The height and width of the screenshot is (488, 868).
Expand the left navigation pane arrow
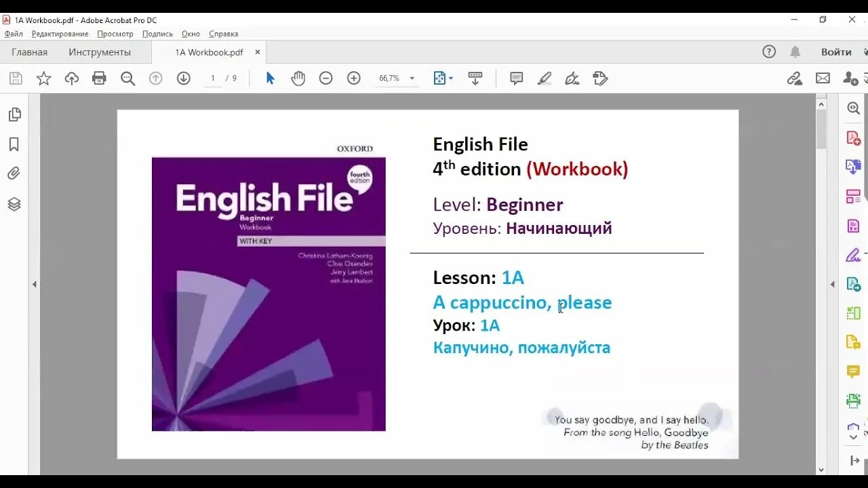(x=35, y=285)
